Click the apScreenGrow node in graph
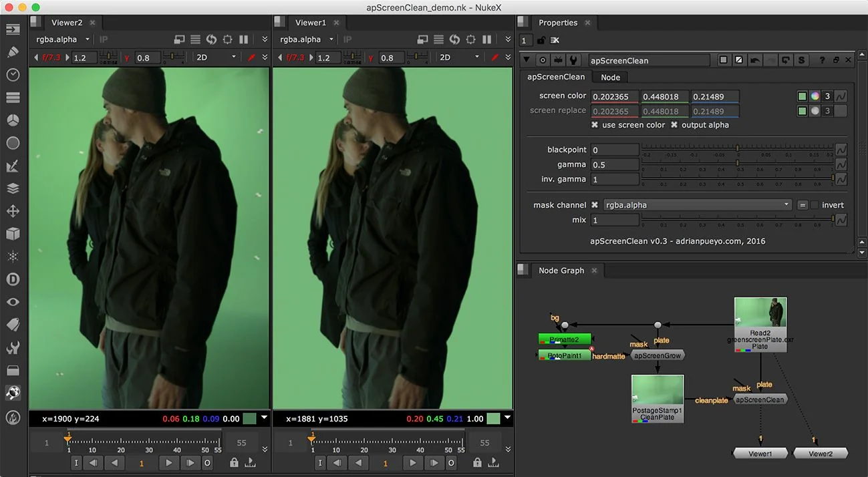 click(x=658, y=355)
